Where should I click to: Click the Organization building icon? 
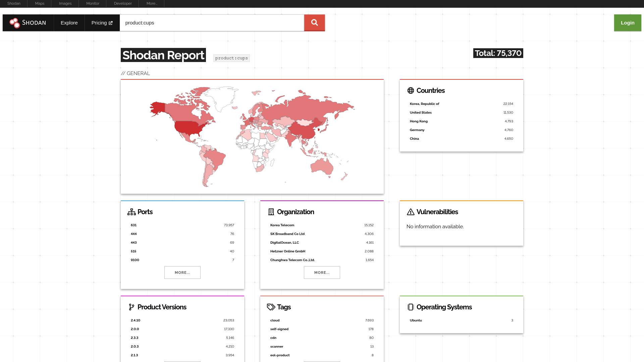(x=271, y=212)
